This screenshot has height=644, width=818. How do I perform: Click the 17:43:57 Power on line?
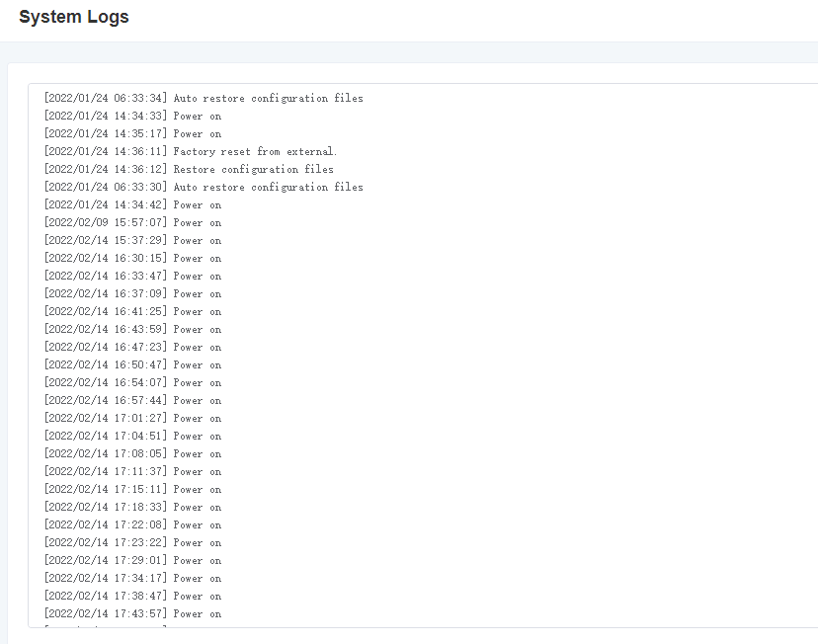(x=132, y=612)
